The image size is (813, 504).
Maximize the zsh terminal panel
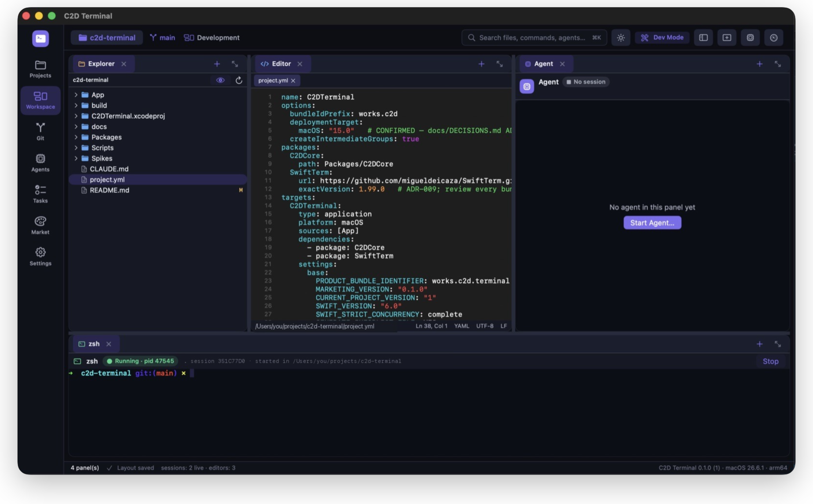[x=777, y=344]
